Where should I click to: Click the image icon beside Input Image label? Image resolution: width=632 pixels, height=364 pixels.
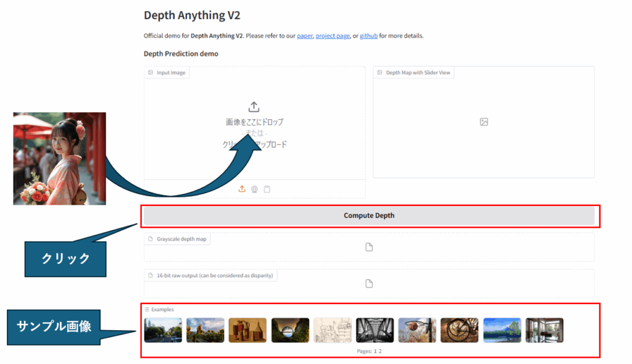click(151, 73)
